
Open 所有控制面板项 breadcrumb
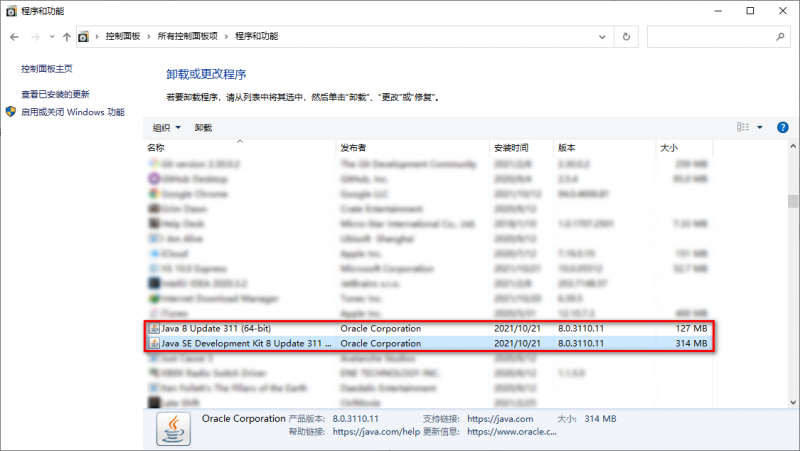click(x=187, y=36)
